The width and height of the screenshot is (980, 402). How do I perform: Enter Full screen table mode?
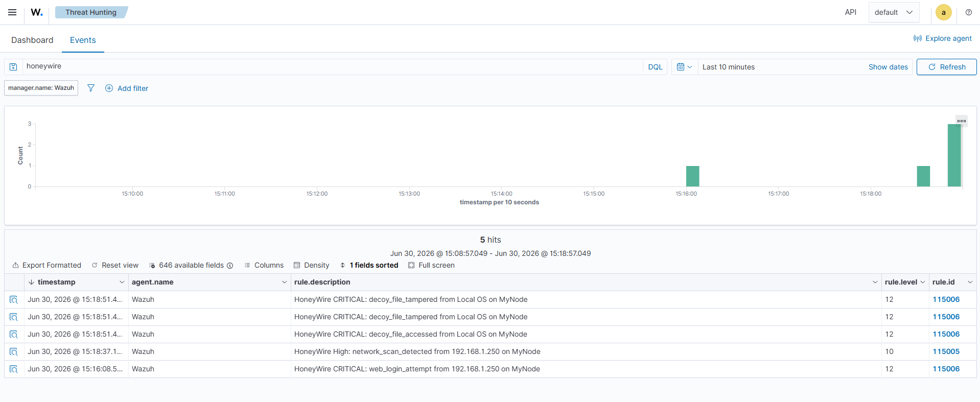click(x=431, y=265)
